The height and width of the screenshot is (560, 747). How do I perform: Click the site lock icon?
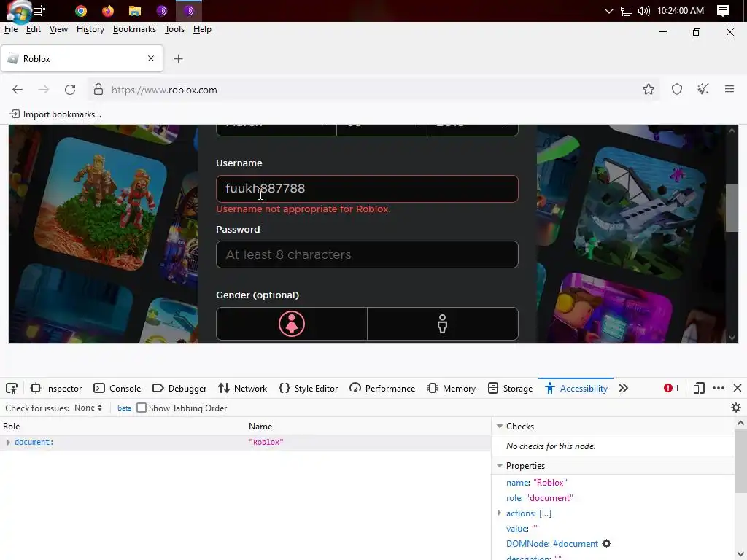[98, 90]
